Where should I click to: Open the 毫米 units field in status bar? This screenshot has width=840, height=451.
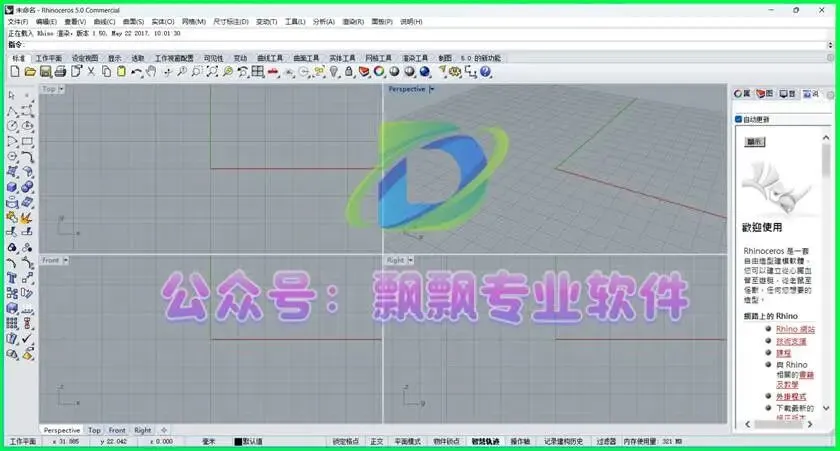pyautogui.click(x=208, y=441)
